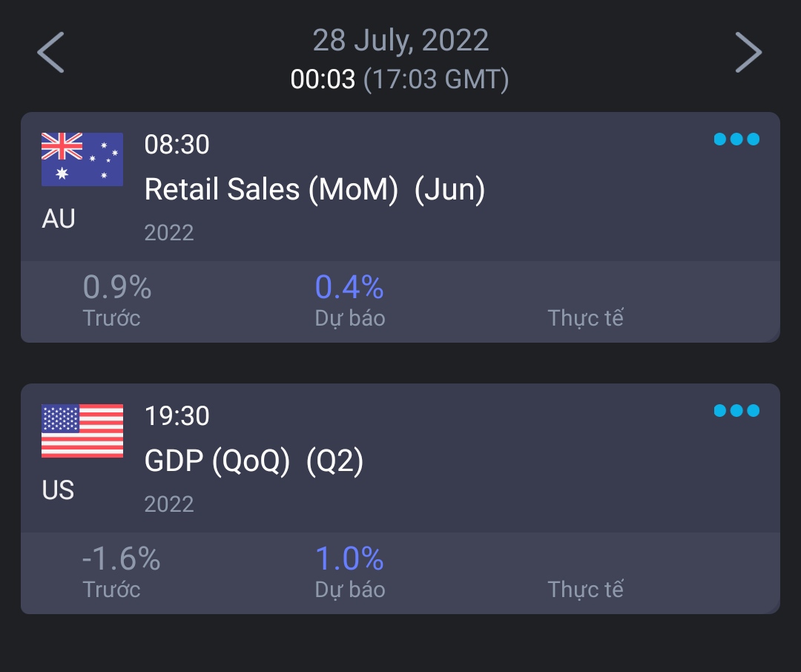Viewport: 801px width, 672px height.
Task: Tap the 19:30 event time
Action: point(177,415)
